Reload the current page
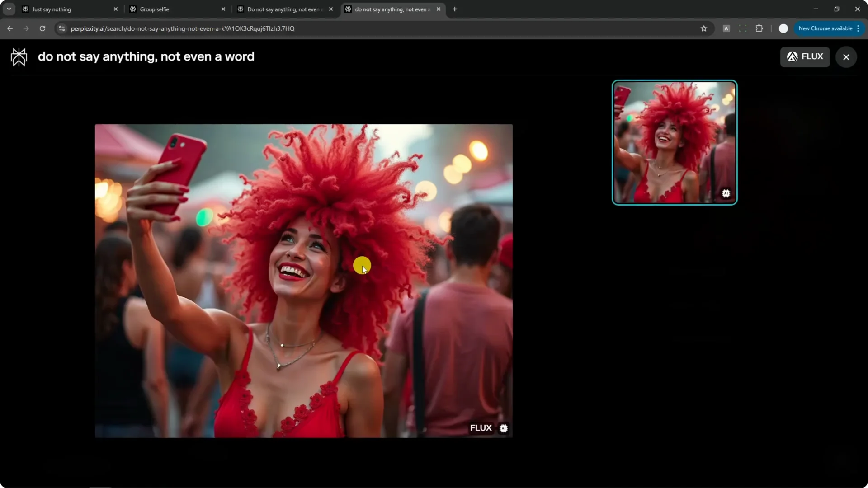Image resolution: width=868 pixels, height=488 pixels. coord(42,28)
